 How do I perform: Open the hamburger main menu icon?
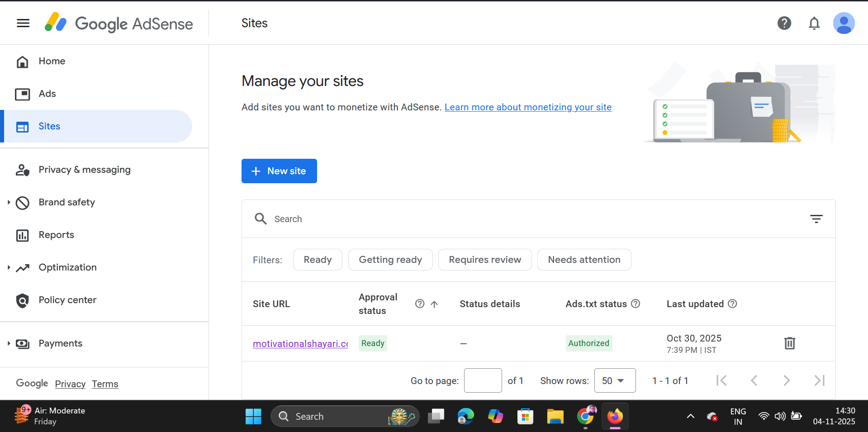point(23,23)
